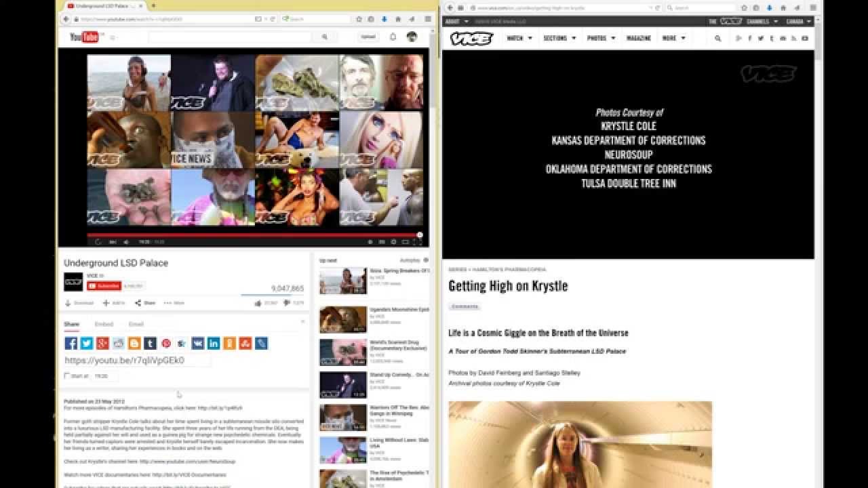This screenshot has height=488, width=868.
Task: Select the Embed tab
Action: pyautogui.click(x=104, y=325)
